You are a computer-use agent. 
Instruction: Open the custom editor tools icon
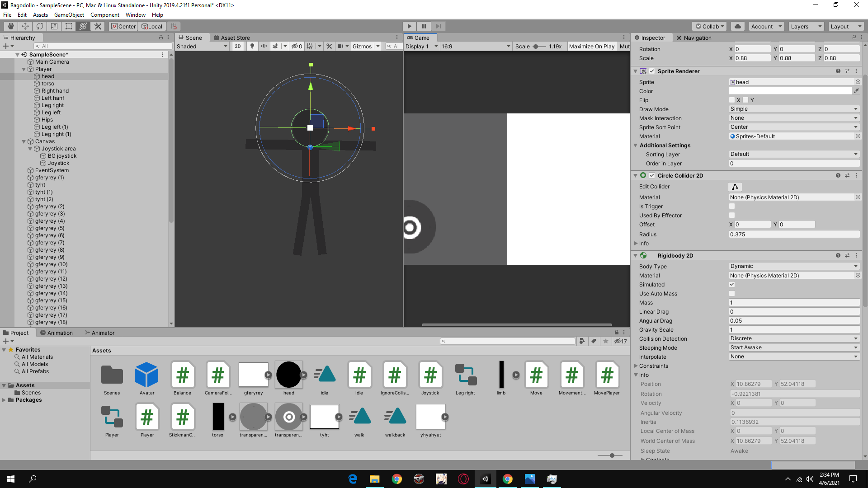tap(98, 26)
